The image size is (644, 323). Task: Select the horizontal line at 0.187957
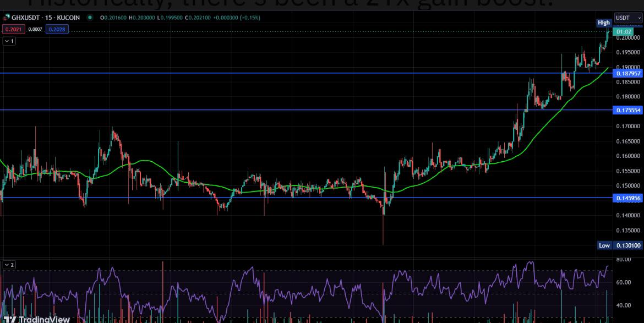point(275,73)
